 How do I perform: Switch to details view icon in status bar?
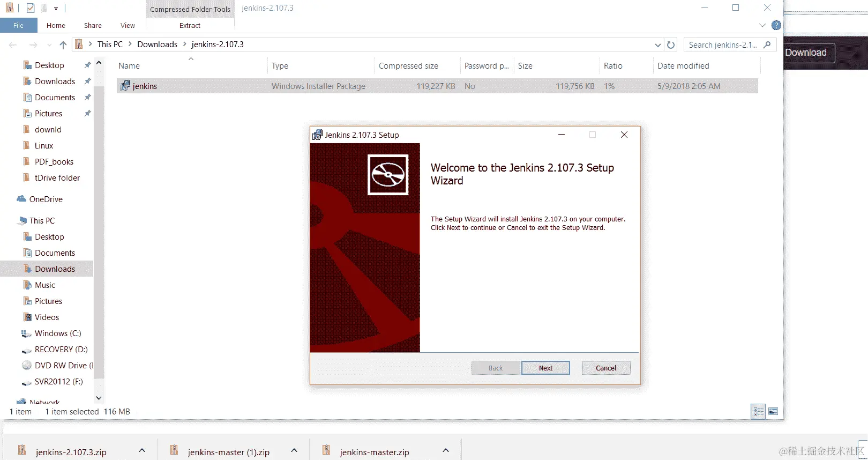coord(758,412)
